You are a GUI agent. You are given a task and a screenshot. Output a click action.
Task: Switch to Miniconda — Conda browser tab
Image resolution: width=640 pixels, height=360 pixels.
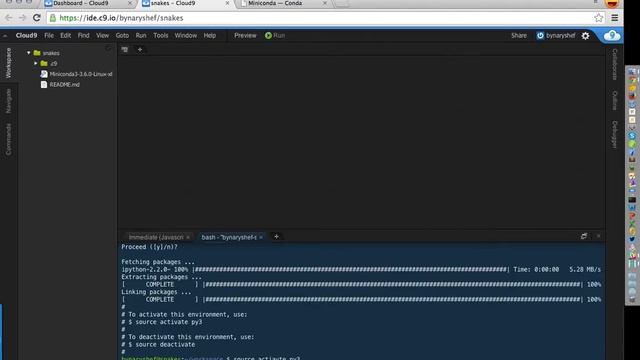click(275, 3)
